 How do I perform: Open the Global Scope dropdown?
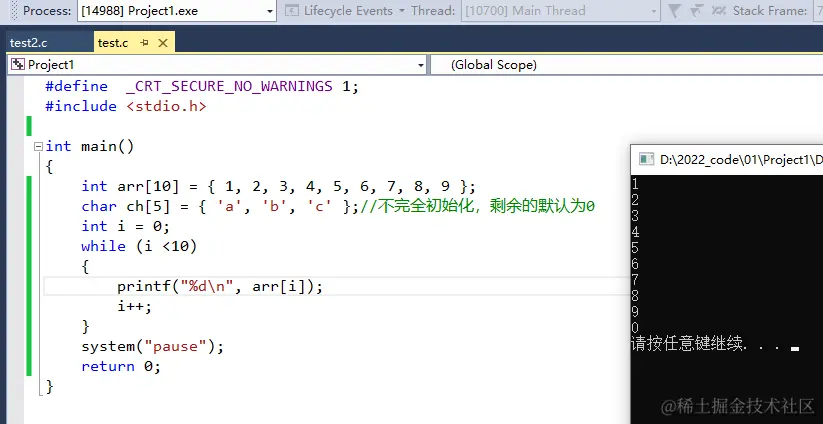click(x=627, y=65)
